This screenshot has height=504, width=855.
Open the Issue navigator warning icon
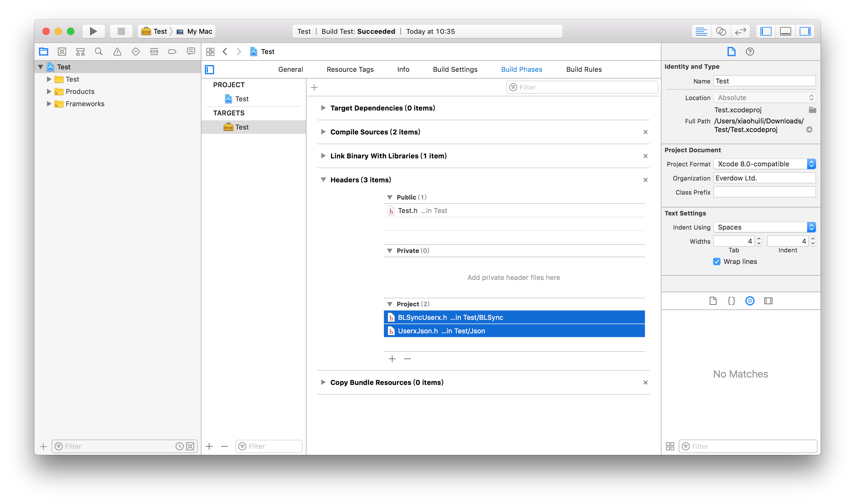[117, 52]
